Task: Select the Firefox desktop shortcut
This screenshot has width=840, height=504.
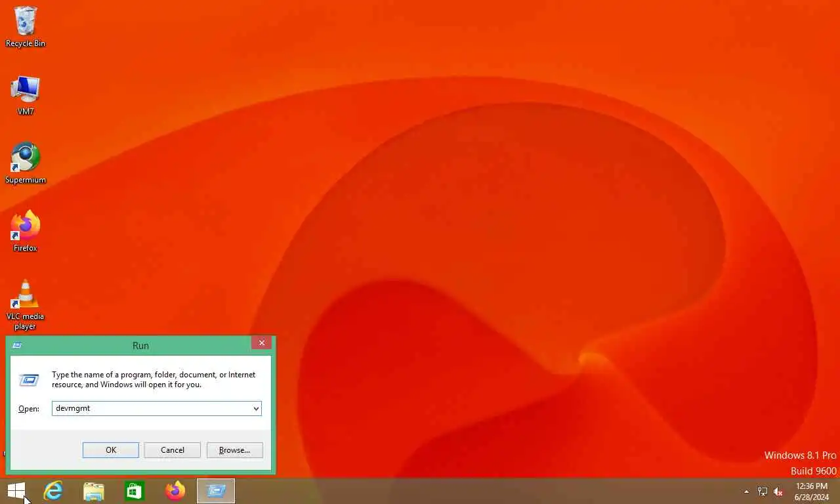Action: (26, 232)
